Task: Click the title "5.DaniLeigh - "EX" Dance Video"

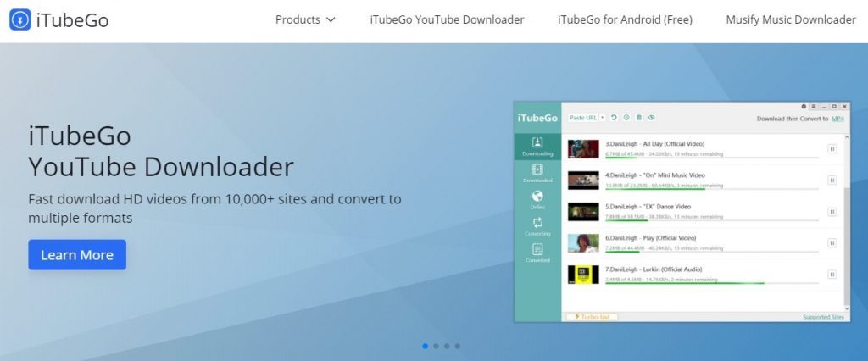Action: pyautogui.click(x=648, y=207)
